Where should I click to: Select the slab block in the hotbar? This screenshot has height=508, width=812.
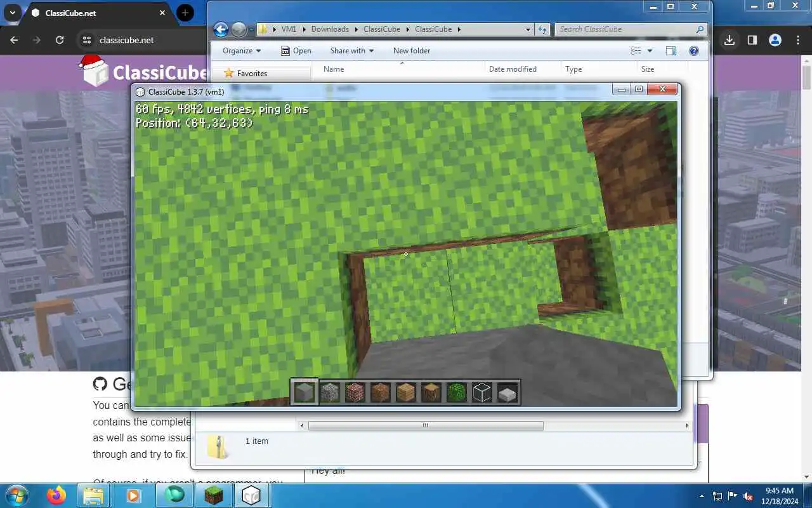[507, 394]
